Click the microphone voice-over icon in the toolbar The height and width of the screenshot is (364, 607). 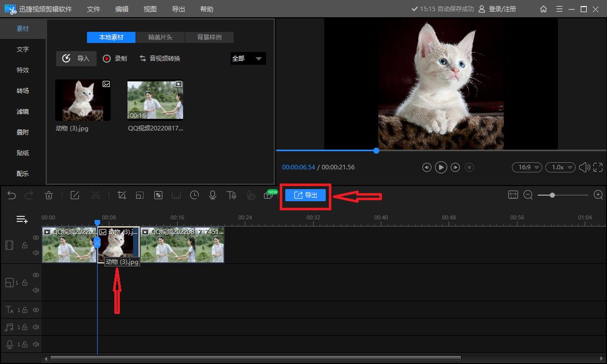(213, 195)
